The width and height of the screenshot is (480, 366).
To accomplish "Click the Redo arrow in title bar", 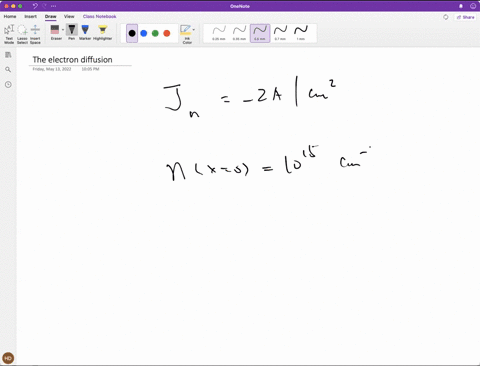I will 45,6.
